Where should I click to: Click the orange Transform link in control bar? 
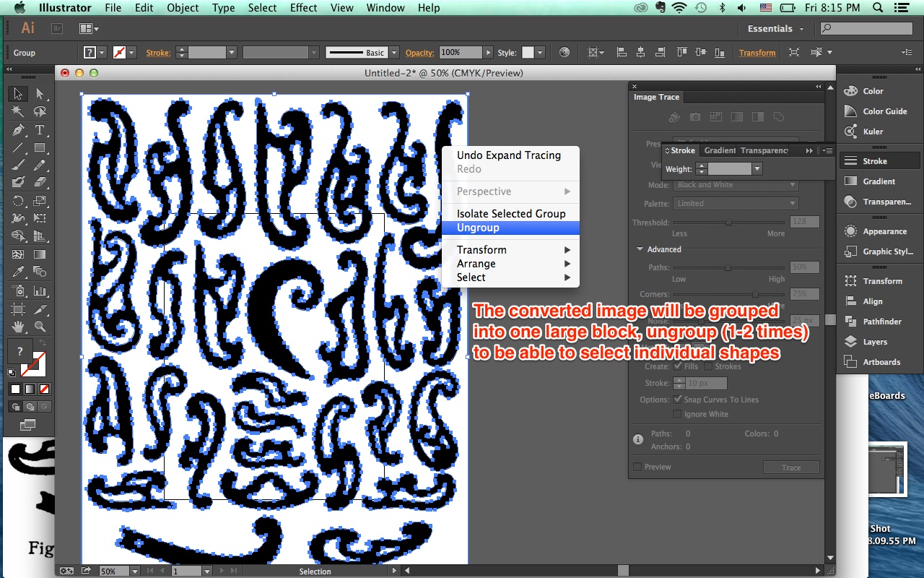[757, 53]
